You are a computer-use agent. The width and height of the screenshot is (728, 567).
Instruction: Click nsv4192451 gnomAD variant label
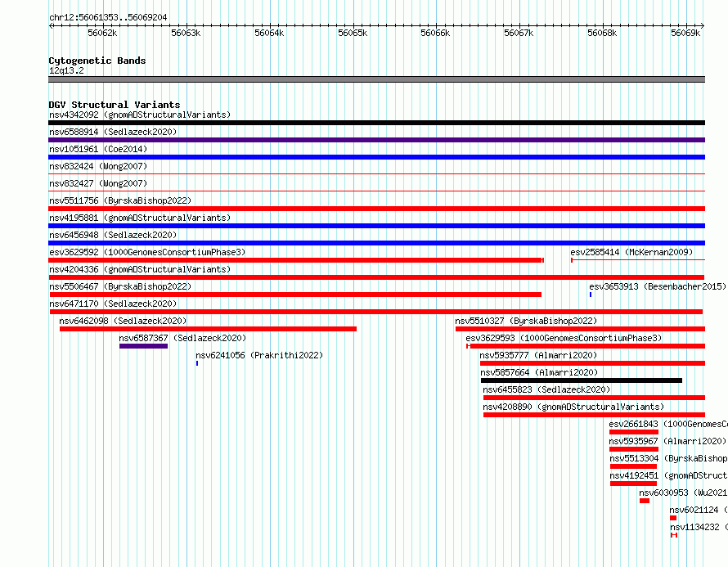668,475
